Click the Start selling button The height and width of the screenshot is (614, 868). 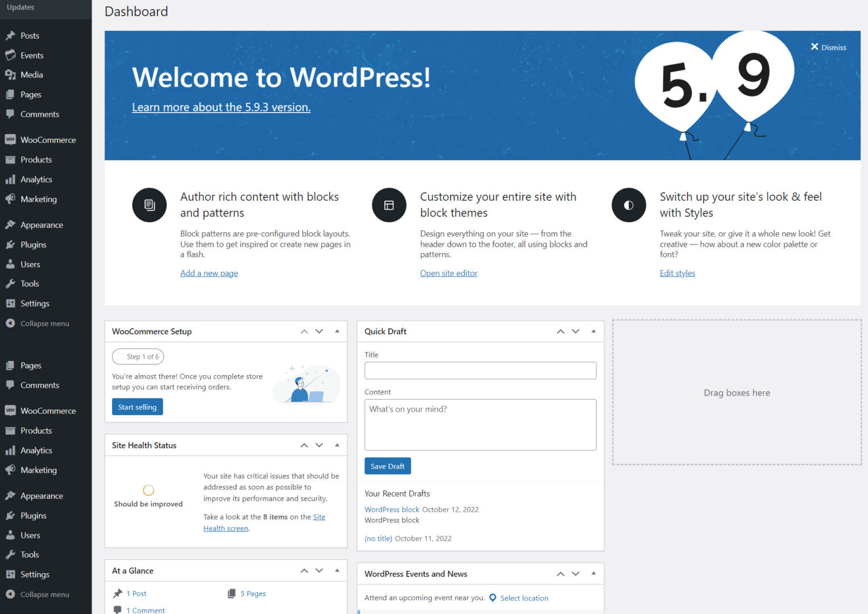(137, 406)
